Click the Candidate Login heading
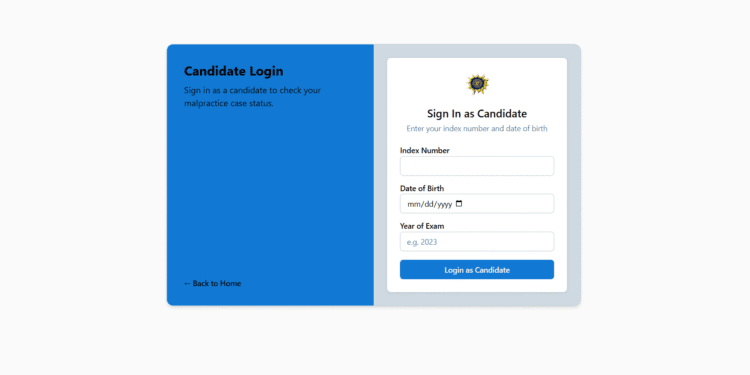The image size is (750, 375). point(233,71)
